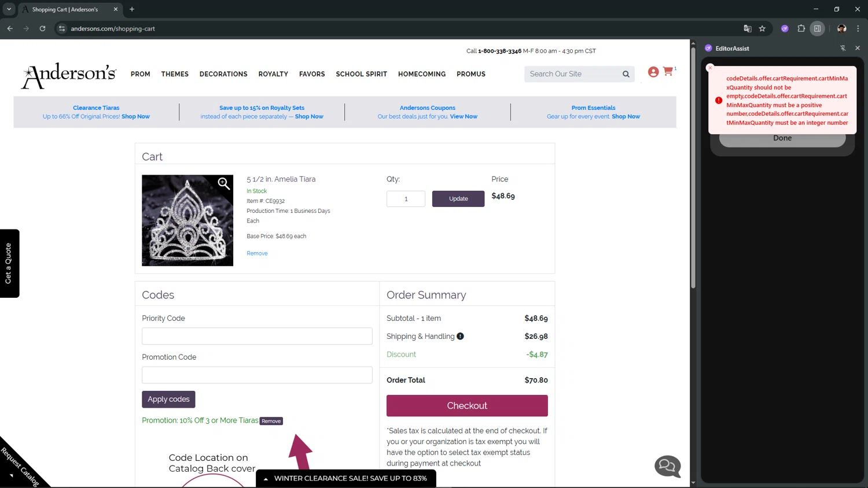Pin the EditorAssist side panel
The width and height of the screenshot is (868, 488).
(843, 48)
